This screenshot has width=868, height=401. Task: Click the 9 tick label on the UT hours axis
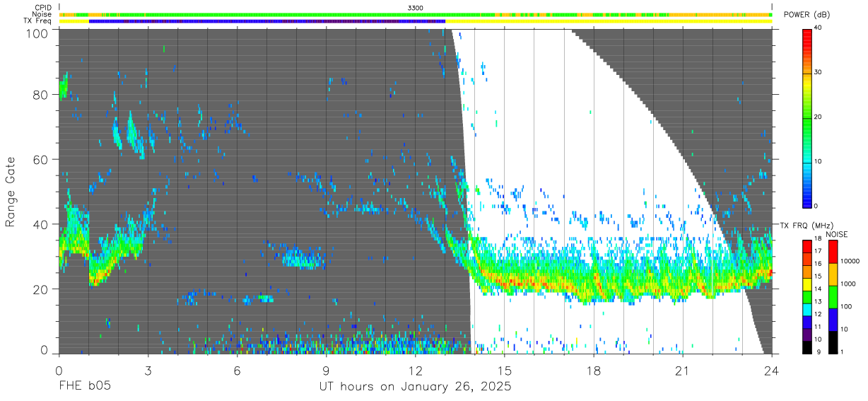pos(327,370)
